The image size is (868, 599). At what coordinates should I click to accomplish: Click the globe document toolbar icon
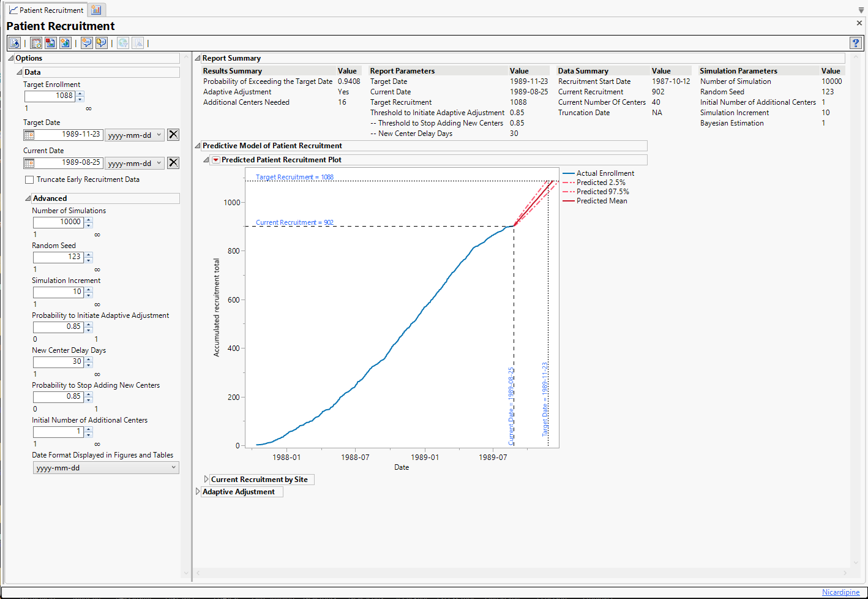(x=65, y=43)
